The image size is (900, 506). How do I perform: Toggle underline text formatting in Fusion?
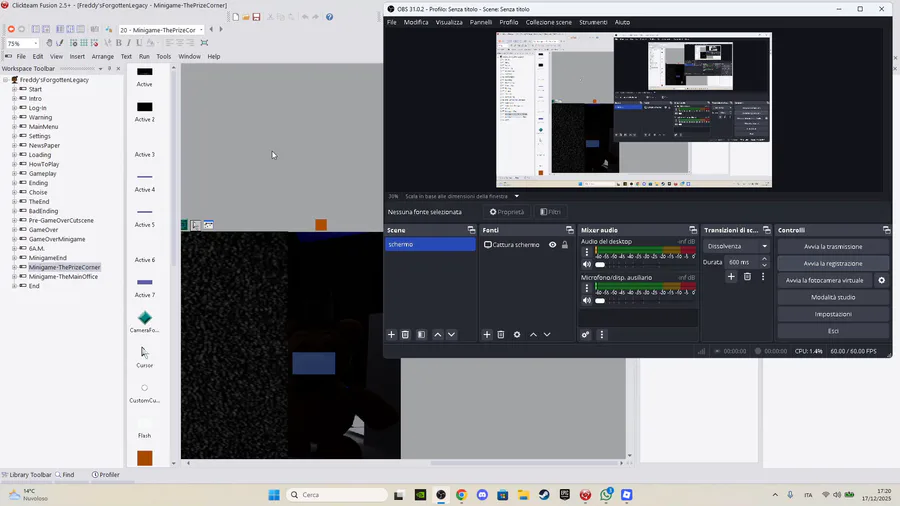pos(139,43)
